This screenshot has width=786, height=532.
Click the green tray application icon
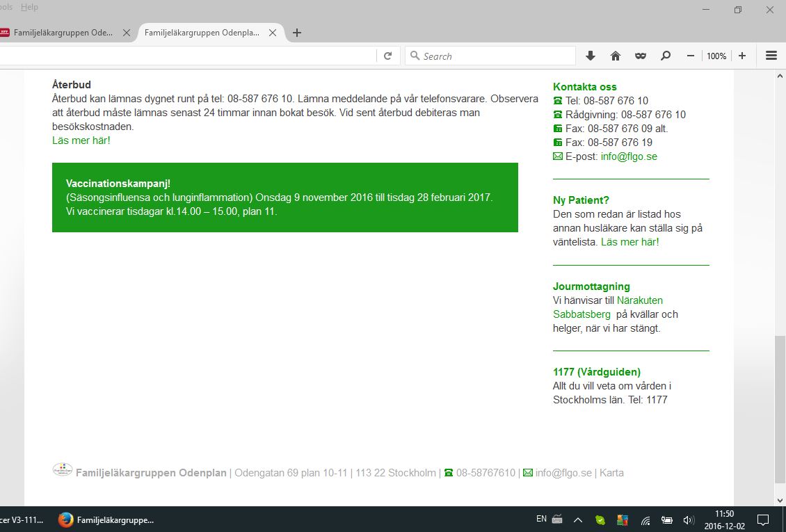(x=600, y=520)
